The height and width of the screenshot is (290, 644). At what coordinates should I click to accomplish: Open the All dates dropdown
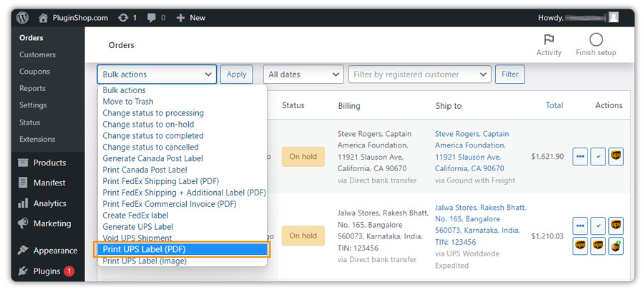(303, 74)
